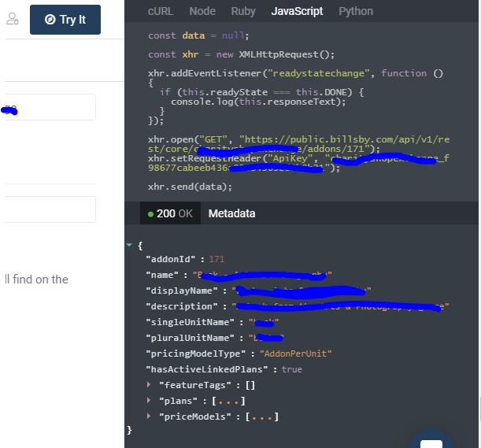Click the const xhr = new XMLHttpRequest() line
This screenshot has height=448, width=481.
click(241, 54)
